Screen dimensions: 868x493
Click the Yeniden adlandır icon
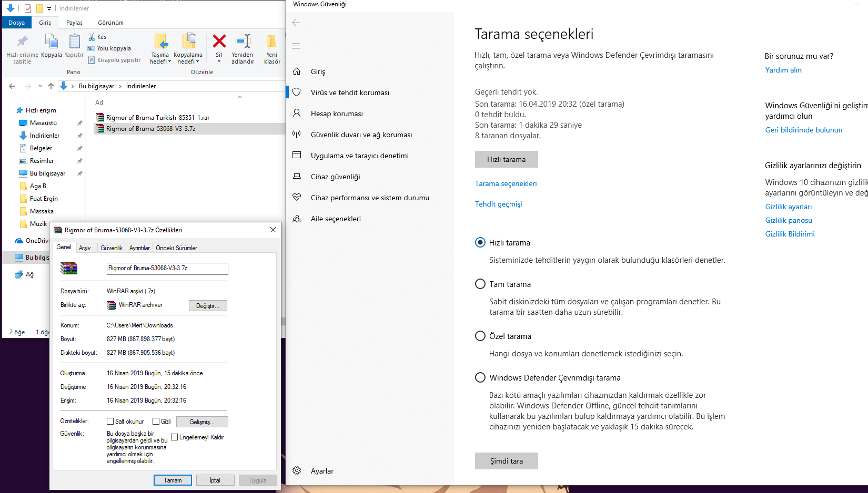click(243, 41)
